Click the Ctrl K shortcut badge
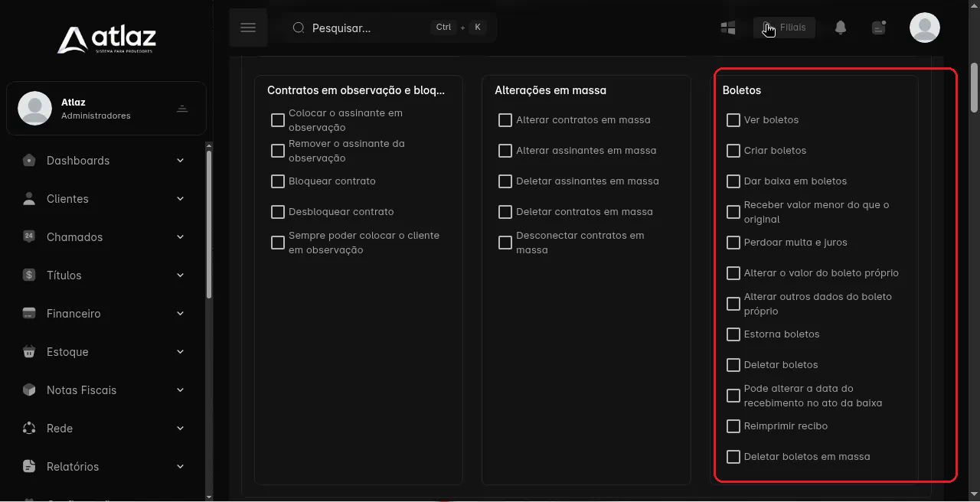Image resolution: width=980 pixels, height=502 pixels. tap(459, 28)
